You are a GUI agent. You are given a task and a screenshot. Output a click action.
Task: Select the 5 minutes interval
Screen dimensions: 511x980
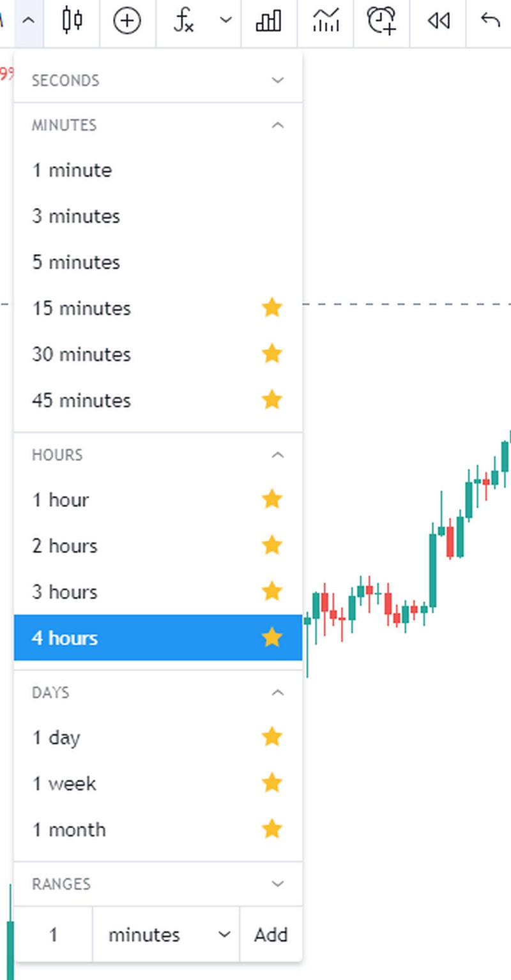[x=76, y=262]
